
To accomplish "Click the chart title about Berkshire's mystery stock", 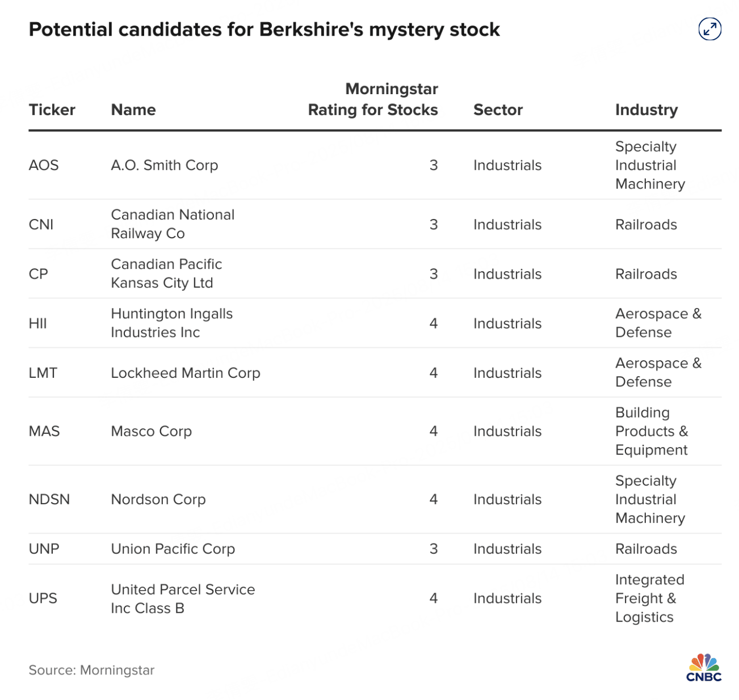I will click(264, 29).
